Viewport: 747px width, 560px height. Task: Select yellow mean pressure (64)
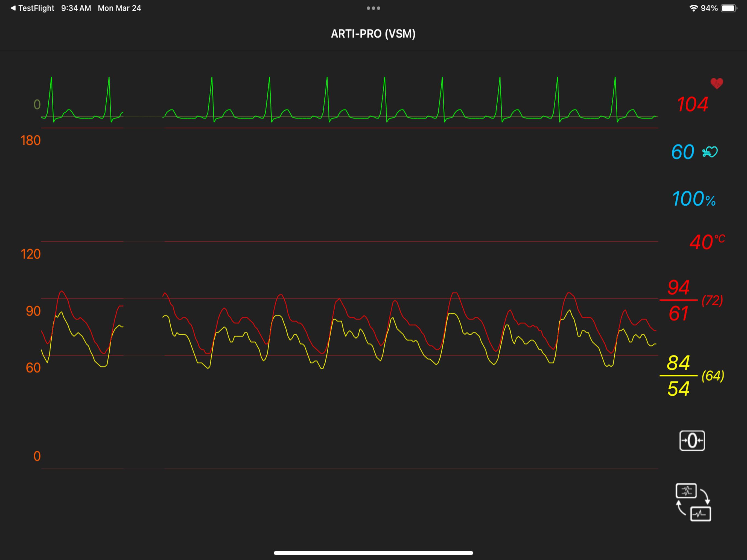pyautogui.click(x=713, y=376)
